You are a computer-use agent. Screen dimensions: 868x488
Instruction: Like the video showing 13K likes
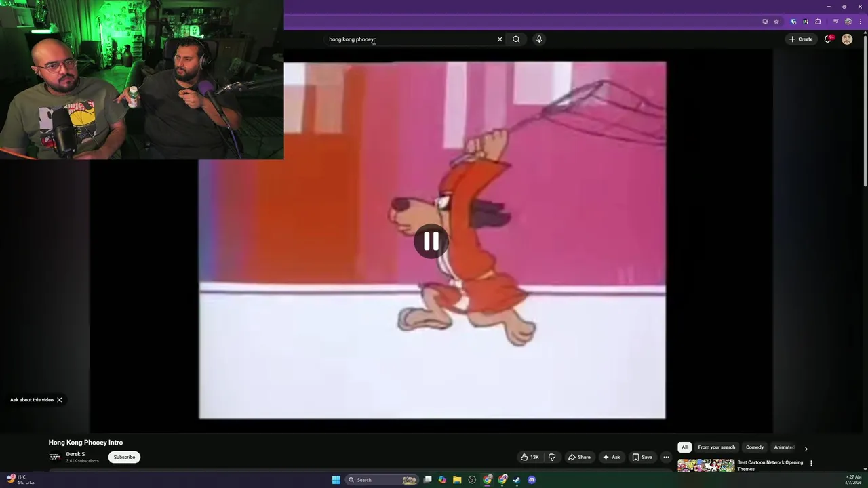coord(530,457)
